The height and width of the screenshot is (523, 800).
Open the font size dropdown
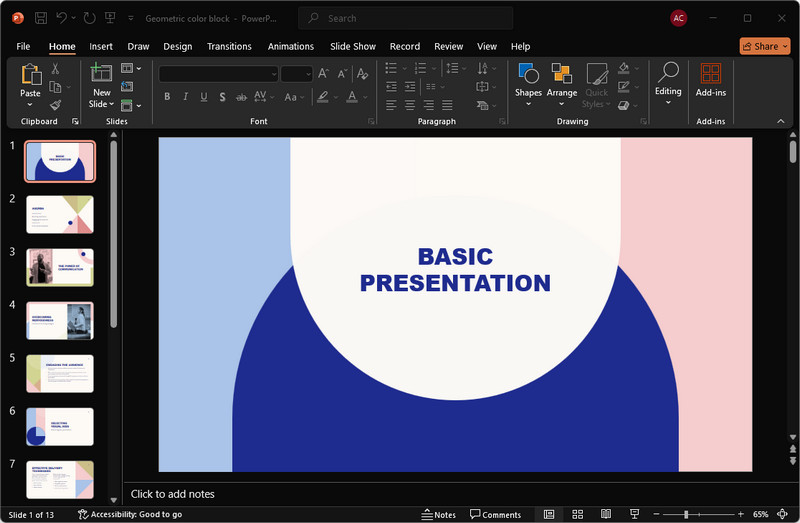tap(308, 74)
